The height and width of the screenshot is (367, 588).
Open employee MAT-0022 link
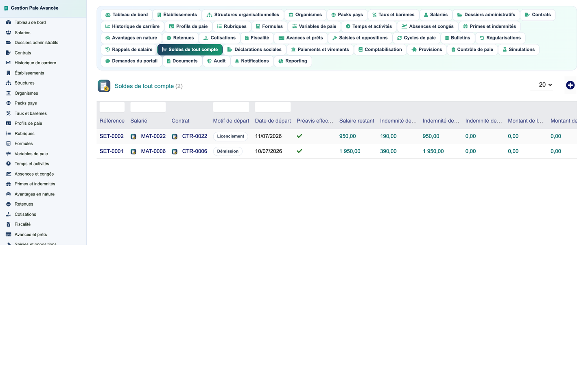[153, 136]
